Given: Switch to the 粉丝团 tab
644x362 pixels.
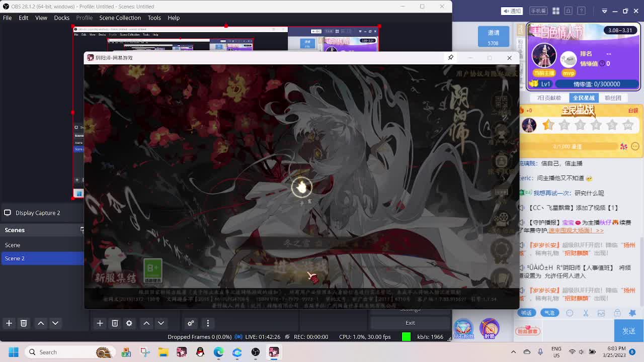Looking at the screenshot, I should (x=613, y=98).
